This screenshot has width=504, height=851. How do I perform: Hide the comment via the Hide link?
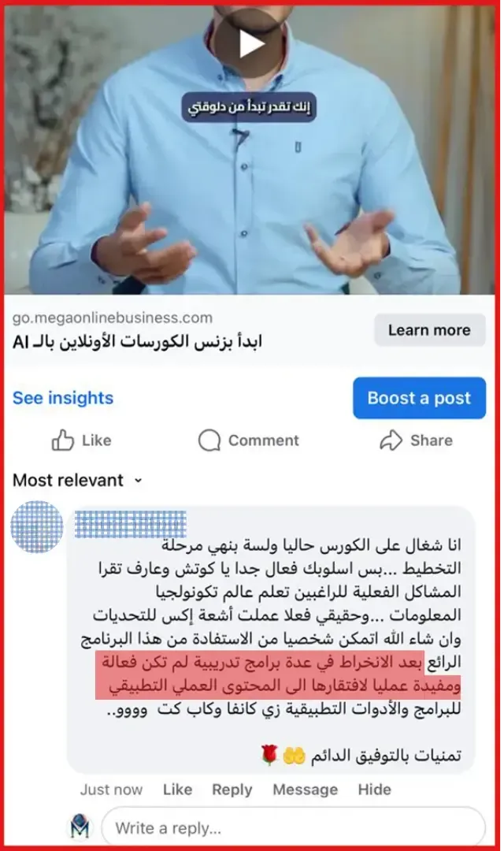(374, 789)
